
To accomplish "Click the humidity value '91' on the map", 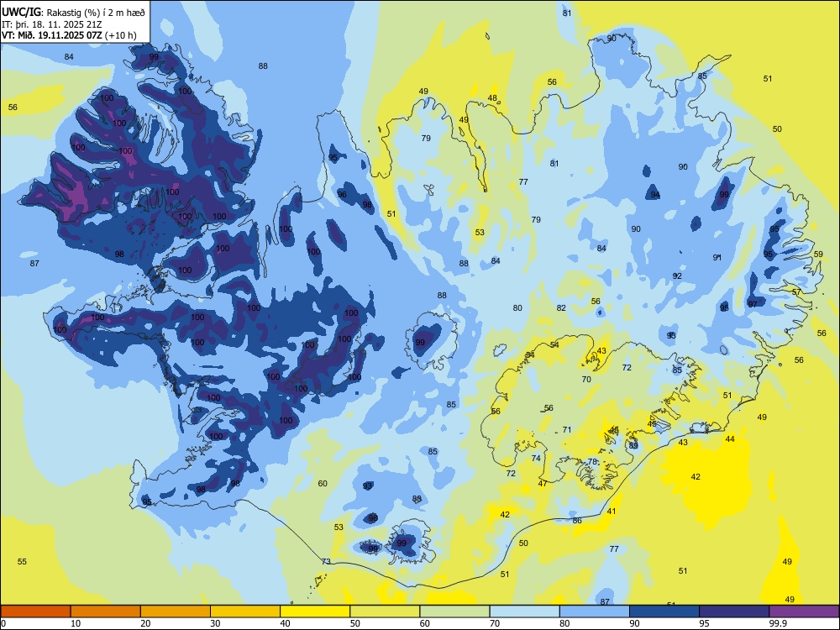I will pyautogui.click(x=717, y=258).
